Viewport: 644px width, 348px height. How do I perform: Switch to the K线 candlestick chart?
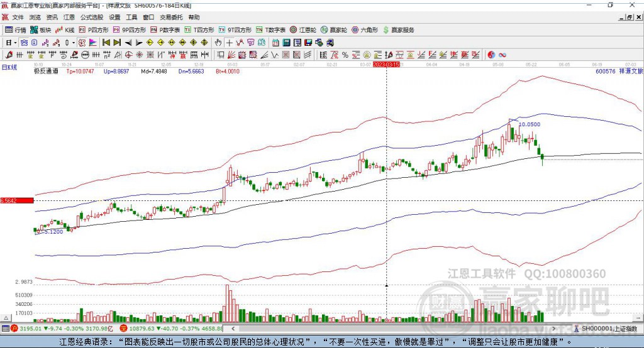tap(65, 30)
